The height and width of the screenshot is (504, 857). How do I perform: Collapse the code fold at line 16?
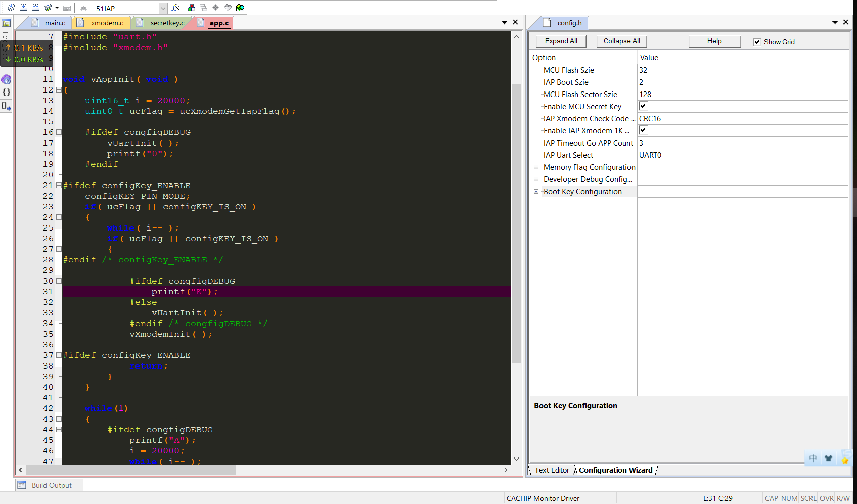[x=59, y=132]
